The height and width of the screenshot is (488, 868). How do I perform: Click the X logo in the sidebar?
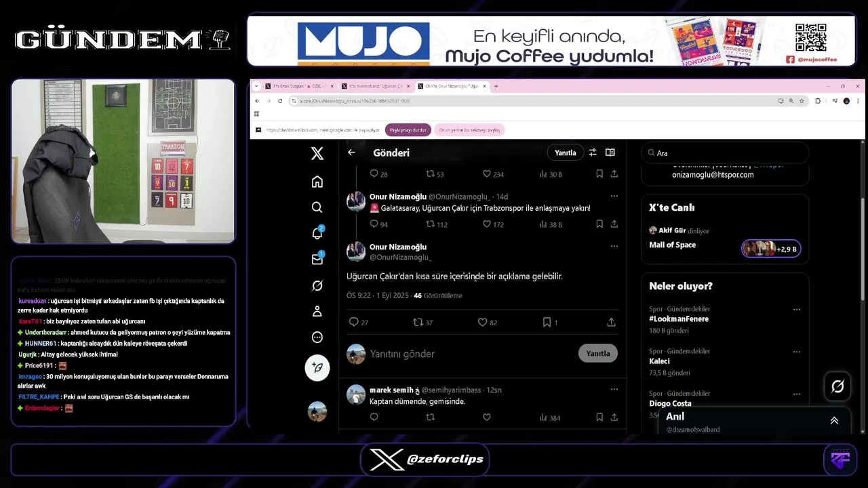click(317, 154)
